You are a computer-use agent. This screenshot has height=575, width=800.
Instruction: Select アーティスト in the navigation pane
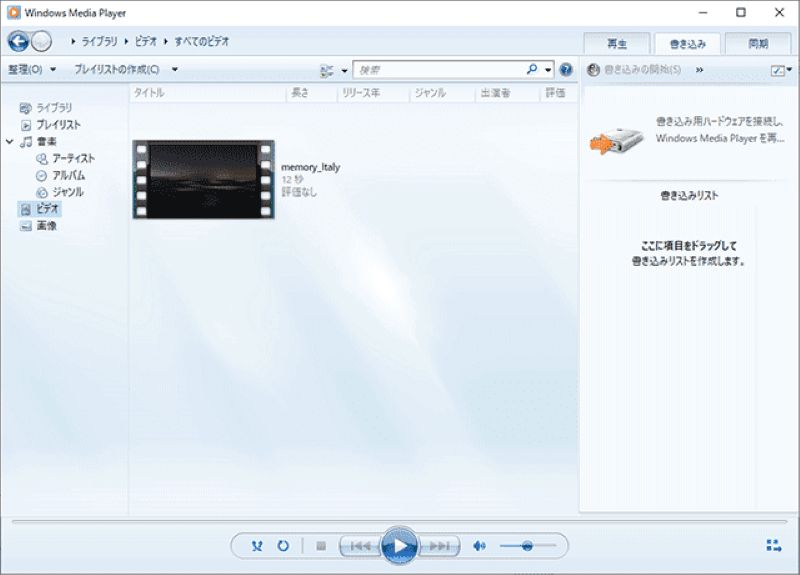coord(73,158)
